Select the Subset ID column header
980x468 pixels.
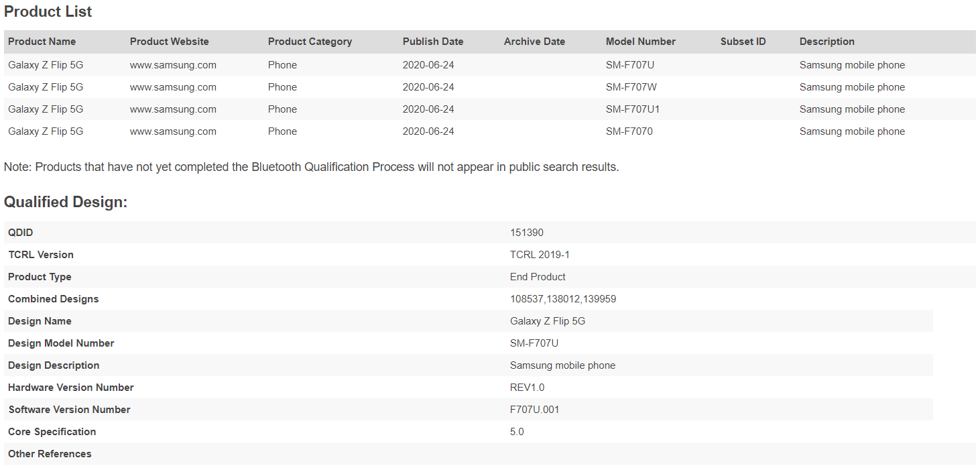[743, 42]
